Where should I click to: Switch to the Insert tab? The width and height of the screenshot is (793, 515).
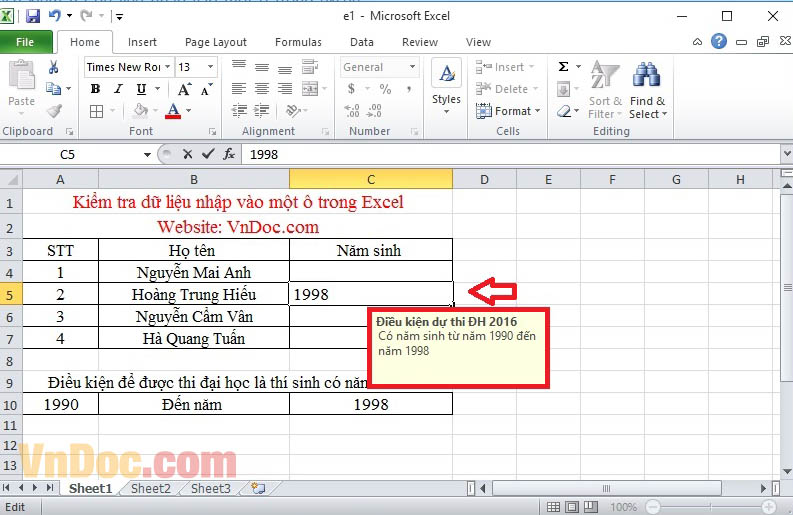pos(142,42)
